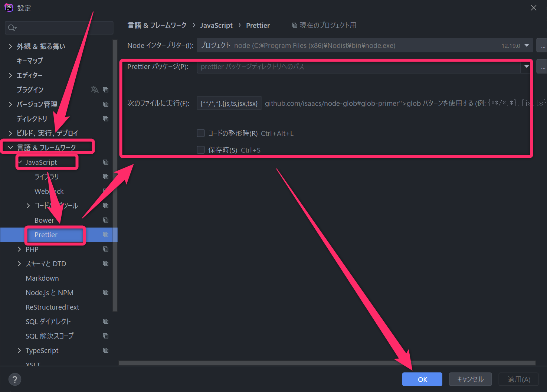Expand the スキーマと DTD tree node
This screenshot has width=547, height=392.
[x=19, y=264]
